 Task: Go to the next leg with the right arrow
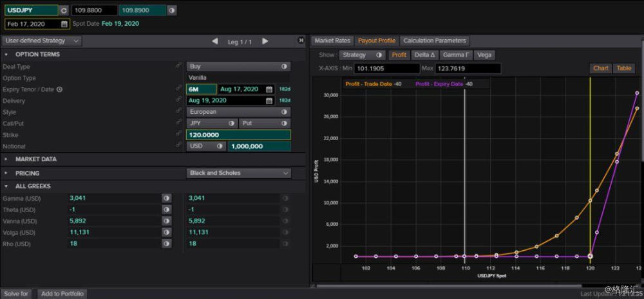pyautogui.click(x=265, y=41)
